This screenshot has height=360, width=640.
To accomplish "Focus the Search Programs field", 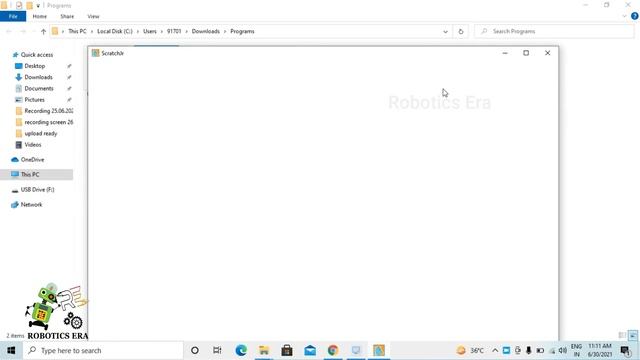I will pyautogui.click(x=554, y=31).
